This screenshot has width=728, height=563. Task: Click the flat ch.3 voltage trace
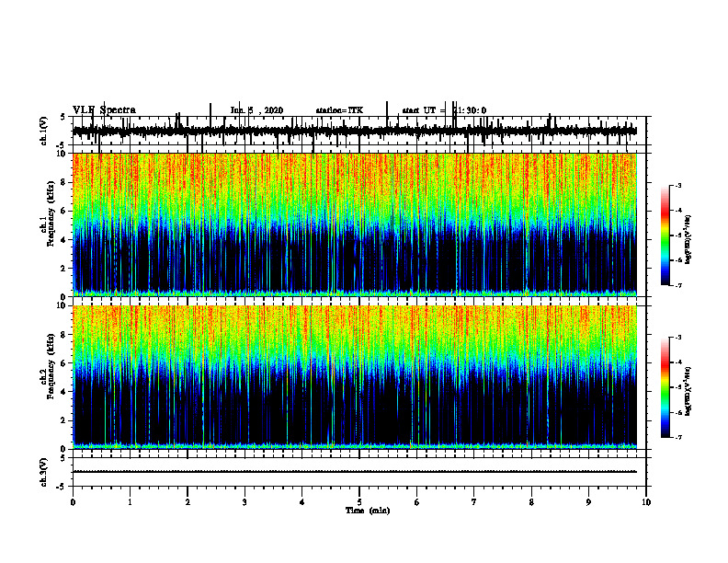click(355, 472)
